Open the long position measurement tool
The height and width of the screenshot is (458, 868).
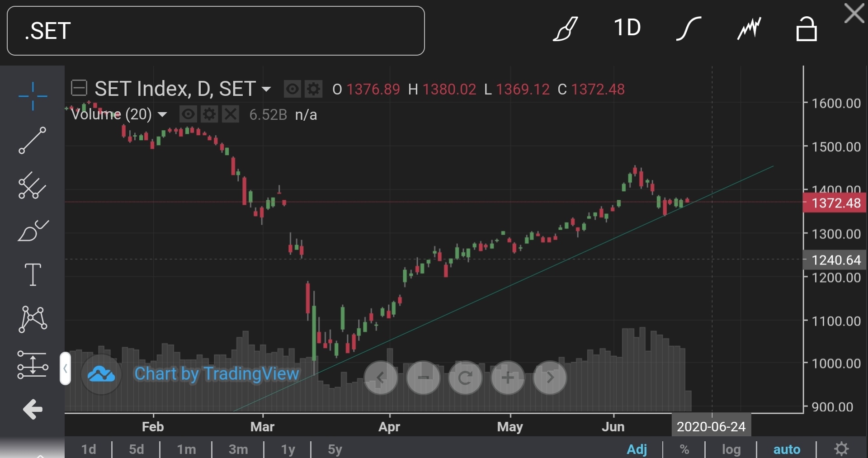tap(33, 364)
